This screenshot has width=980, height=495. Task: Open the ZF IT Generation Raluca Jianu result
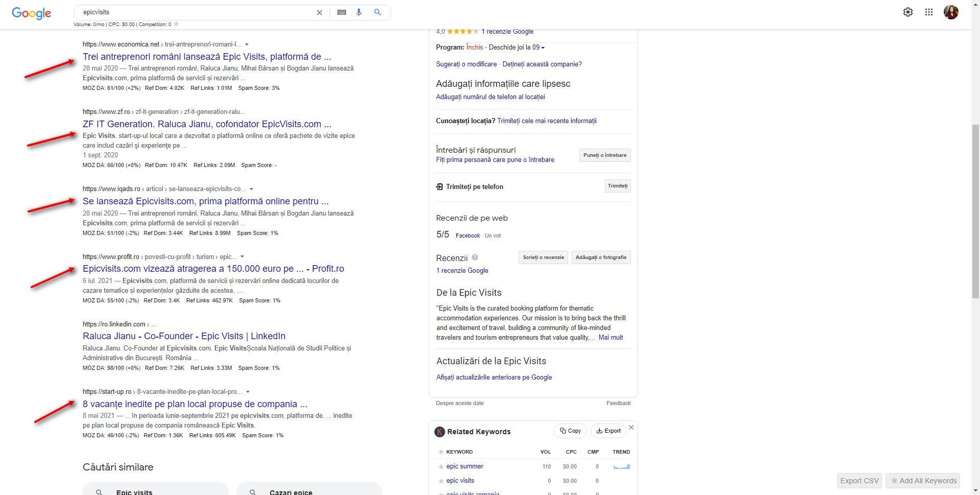pos(207,124)
